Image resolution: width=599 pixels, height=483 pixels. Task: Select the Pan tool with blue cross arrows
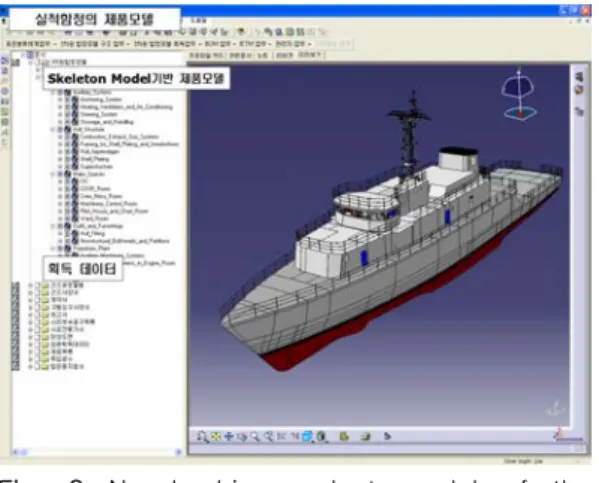229,436
